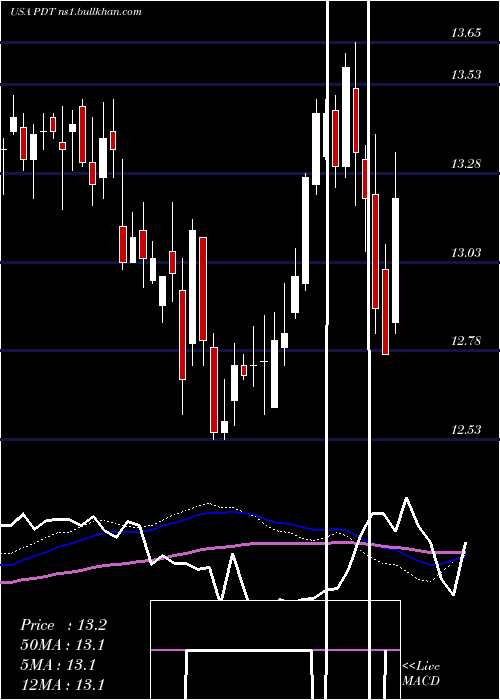Select the 13.03 price level label

[466, 253]
